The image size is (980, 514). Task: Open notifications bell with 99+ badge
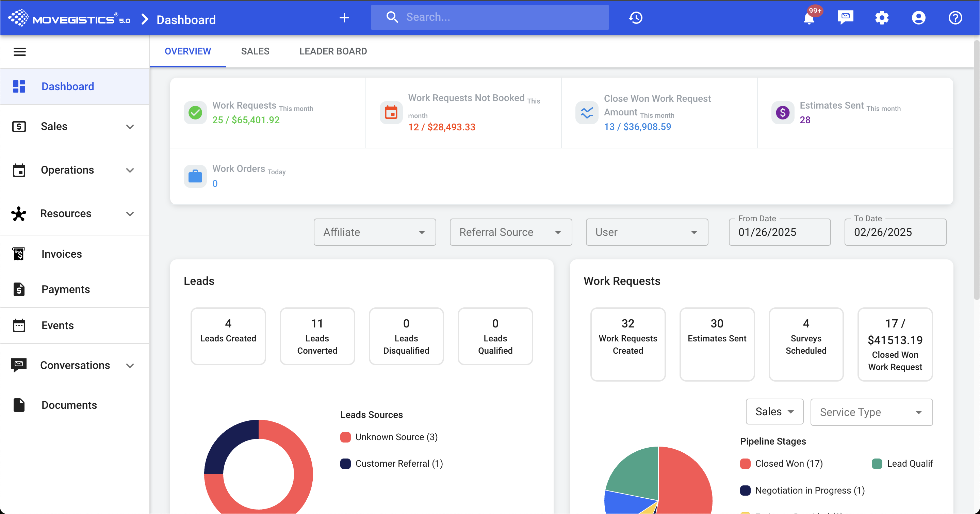(x=809, y=18)
